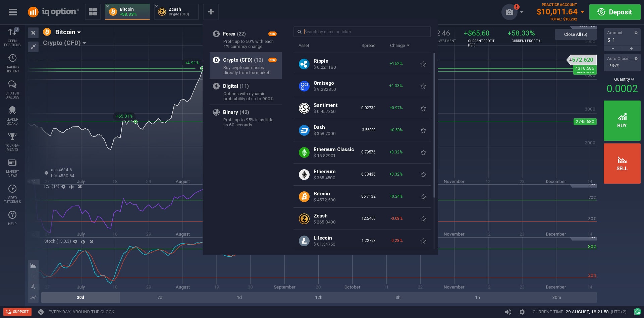
Task: Sort assets by Change column dropdown
Action: click(399, 46)
